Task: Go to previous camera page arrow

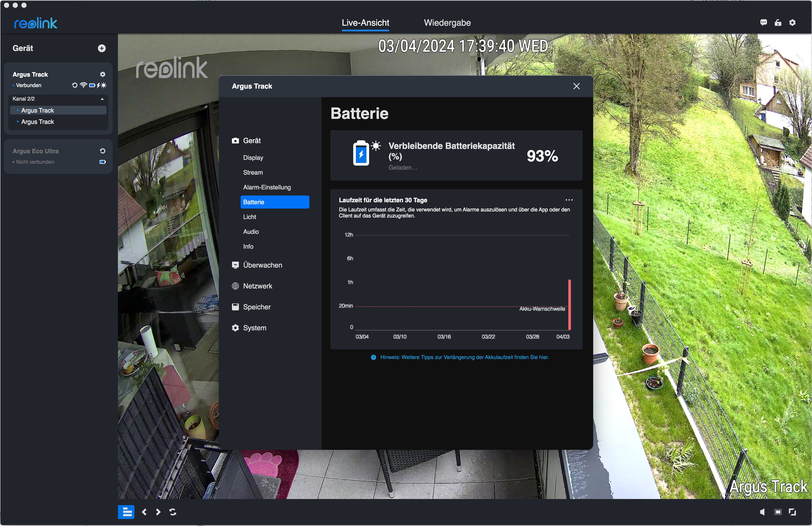Action: point(144,512)
